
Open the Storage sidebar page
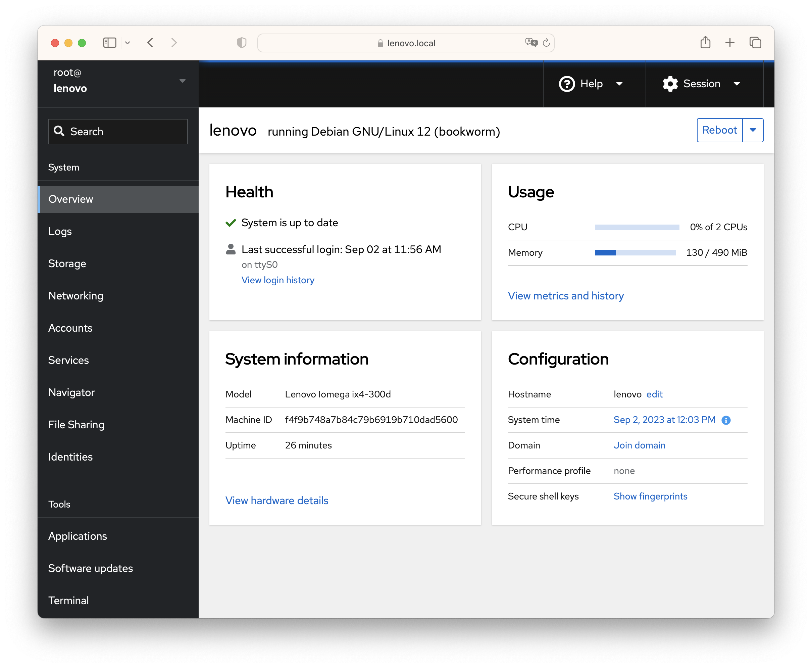tap(67, 264)
